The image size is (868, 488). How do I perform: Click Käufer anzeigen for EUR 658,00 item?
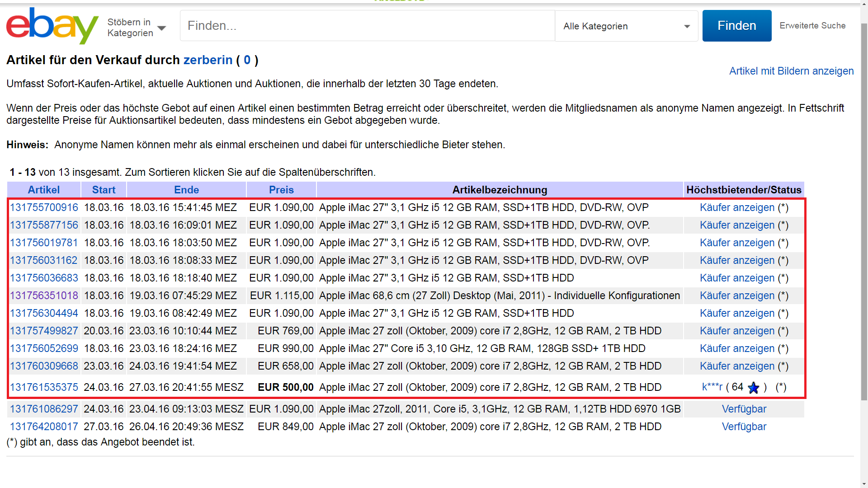point(737,366)
